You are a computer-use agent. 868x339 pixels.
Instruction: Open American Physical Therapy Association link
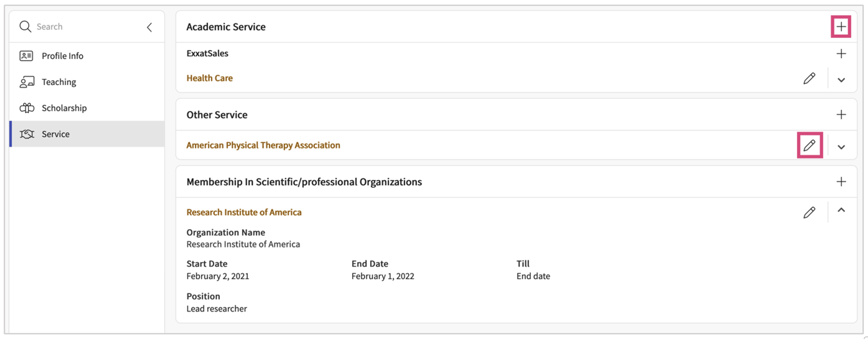[x=263, y=145]
